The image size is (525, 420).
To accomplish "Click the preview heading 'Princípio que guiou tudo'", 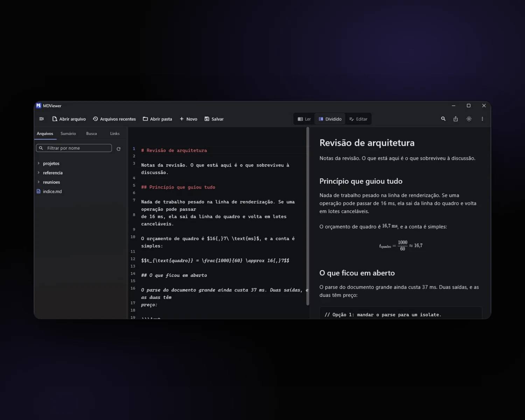I will point(361,181).
